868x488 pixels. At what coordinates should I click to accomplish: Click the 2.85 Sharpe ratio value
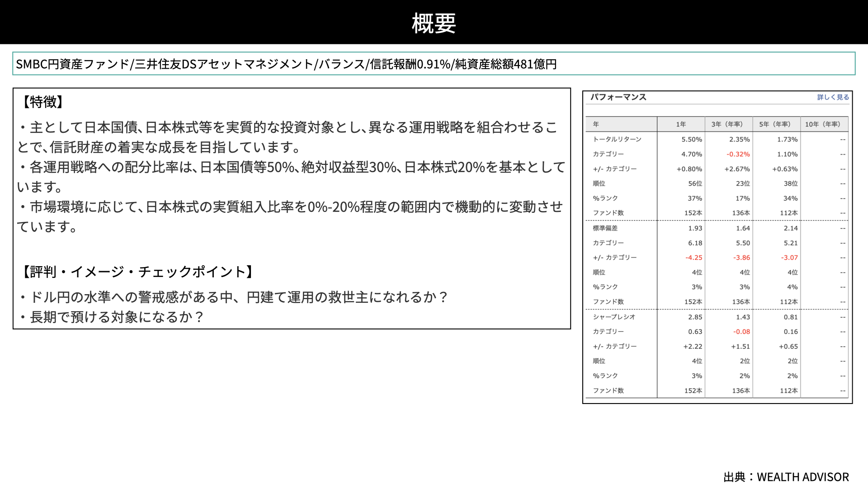(695, 317)
